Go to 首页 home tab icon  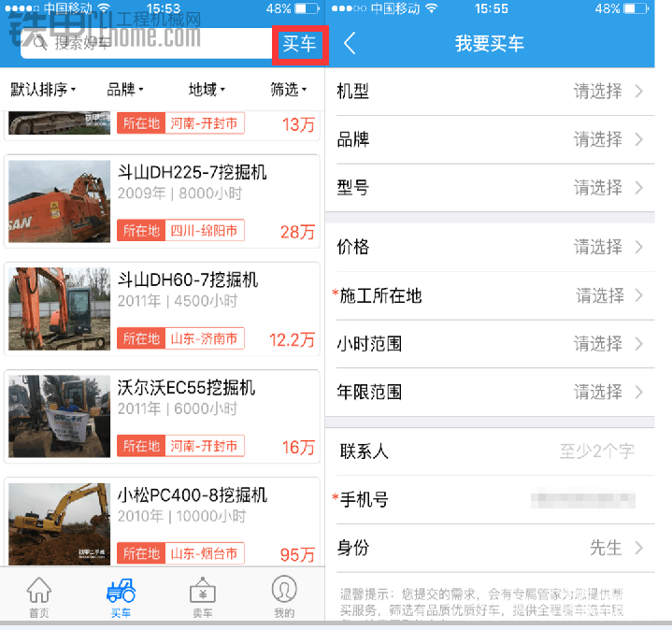click(39, 590)
